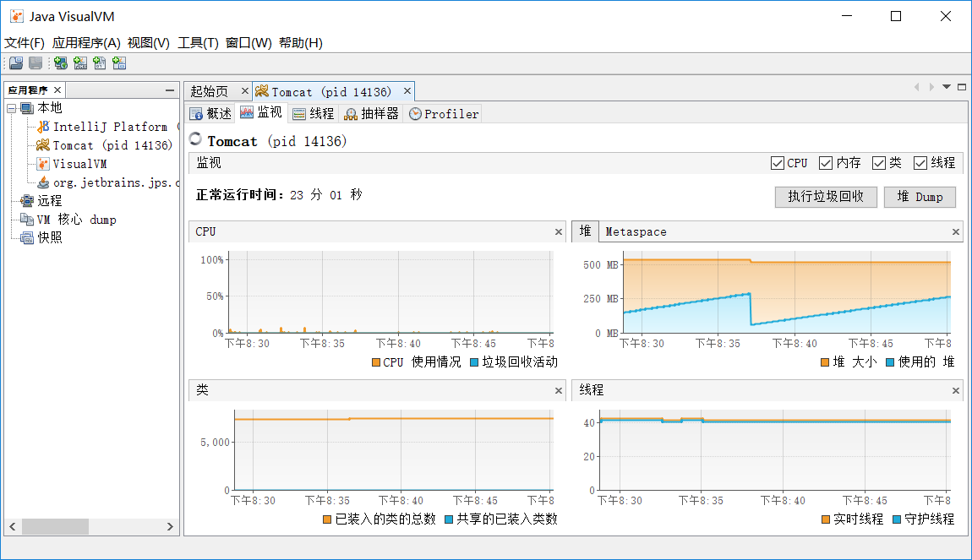This screenshot has width=972, height=560.
Task: Click the org.jetbrains.jps Java icon
Action: [43, 182]
